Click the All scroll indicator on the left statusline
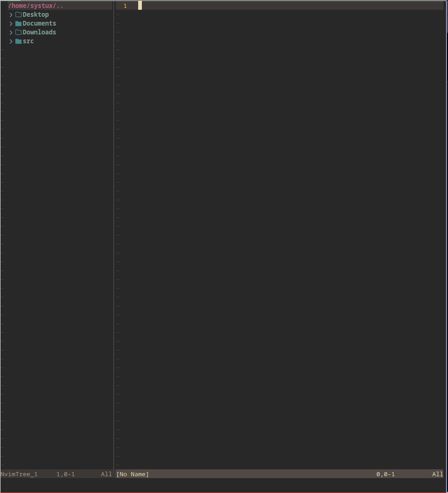Viewport: 448px width, 493px height. (106, 474)
